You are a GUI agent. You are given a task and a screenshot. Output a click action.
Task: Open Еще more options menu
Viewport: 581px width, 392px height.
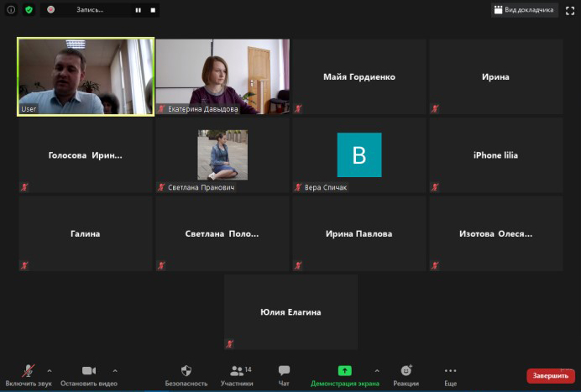451,375
